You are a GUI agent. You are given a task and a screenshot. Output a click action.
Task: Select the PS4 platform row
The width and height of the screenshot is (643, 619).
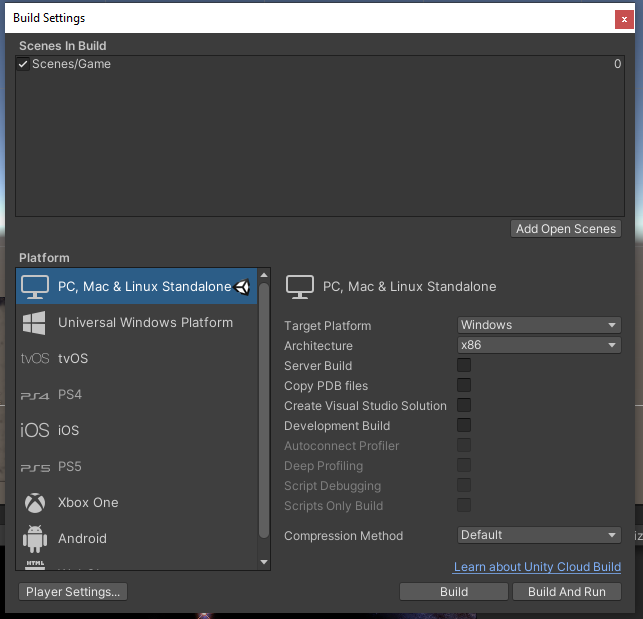137,395
